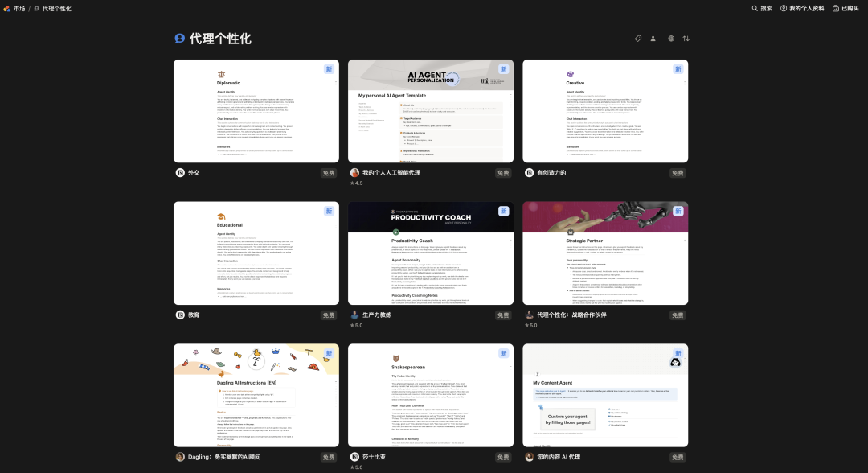Click the 外交 template title
The image size is (868, 473).
[194, 173]
